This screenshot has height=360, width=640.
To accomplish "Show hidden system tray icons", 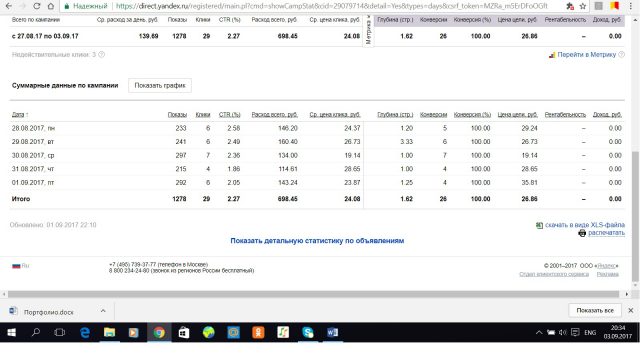I will pos(539,333).
